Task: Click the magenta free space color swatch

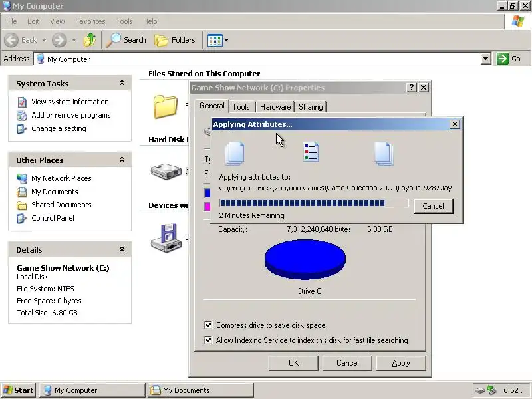Action: pyautogui.click(x=207, y=207)
